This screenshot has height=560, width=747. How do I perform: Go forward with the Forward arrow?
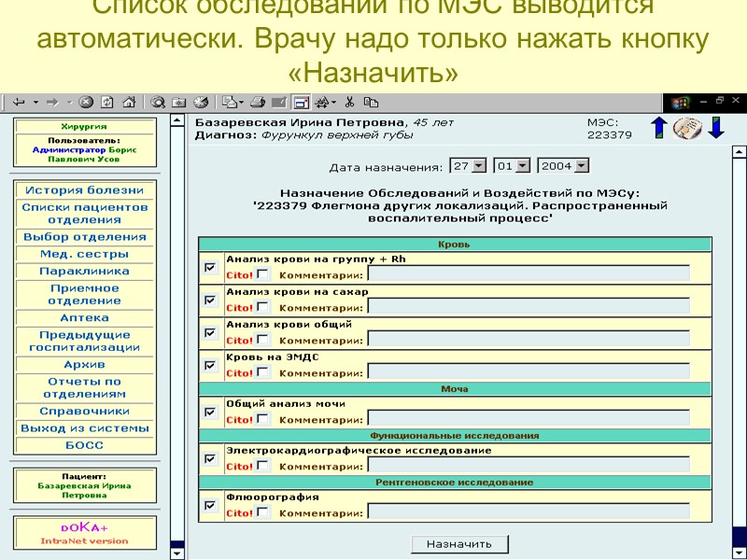click(52, 102)
